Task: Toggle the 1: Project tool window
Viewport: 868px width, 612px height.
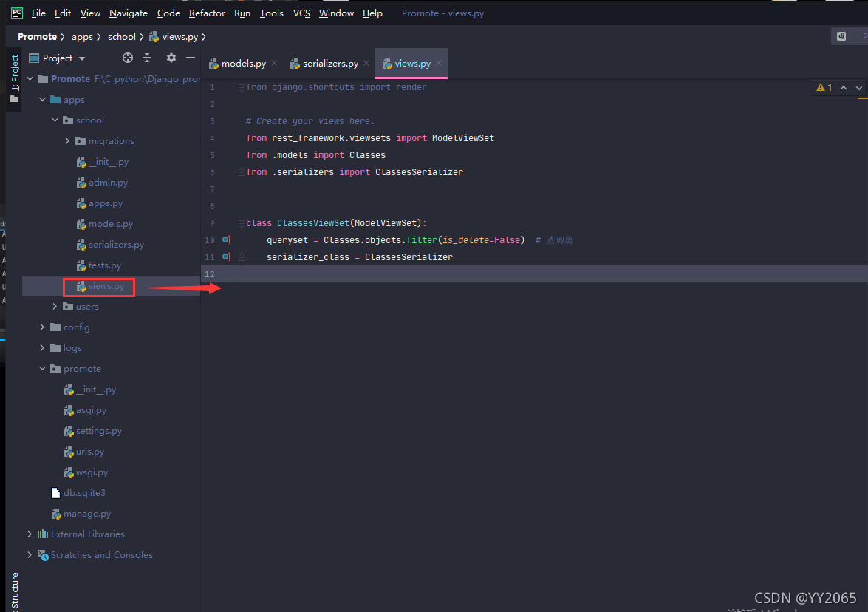Action: click(14, 79)
